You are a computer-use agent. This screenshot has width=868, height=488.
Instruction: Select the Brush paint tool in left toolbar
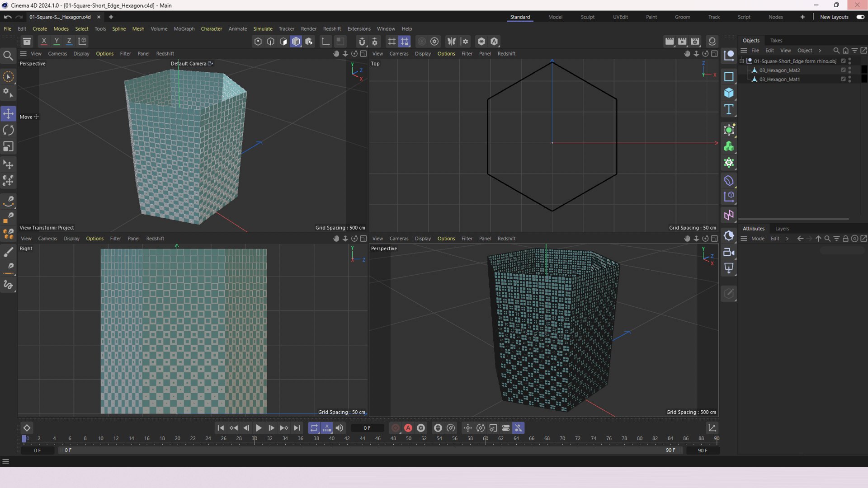(x=8, y=252)
